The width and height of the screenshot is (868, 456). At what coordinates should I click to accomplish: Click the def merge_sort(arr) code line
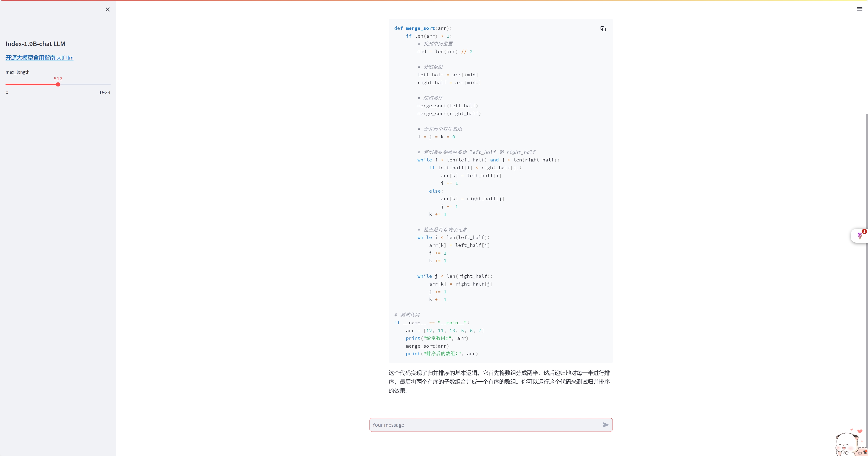coord(423,28)
